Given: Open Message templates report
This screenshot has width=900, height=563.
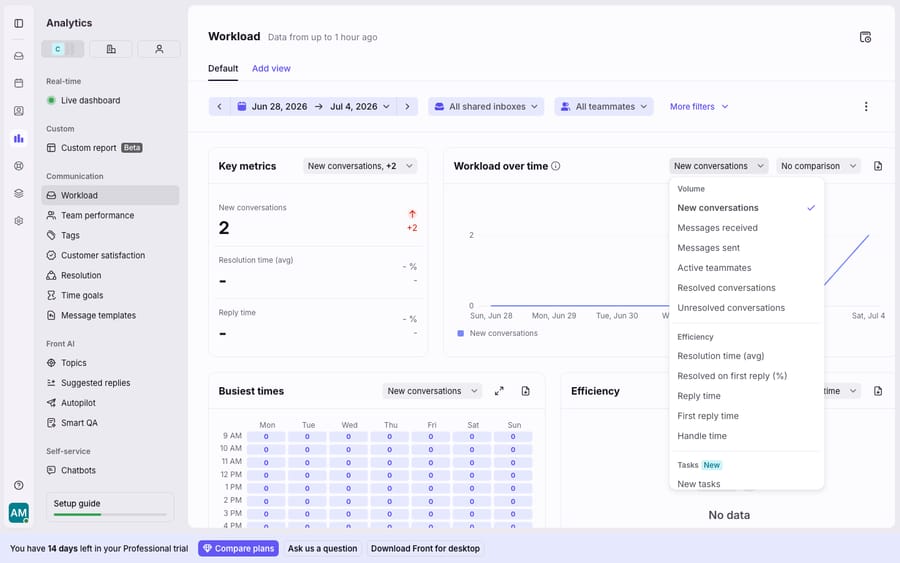Looking at the screenshot, I should 110,316.
